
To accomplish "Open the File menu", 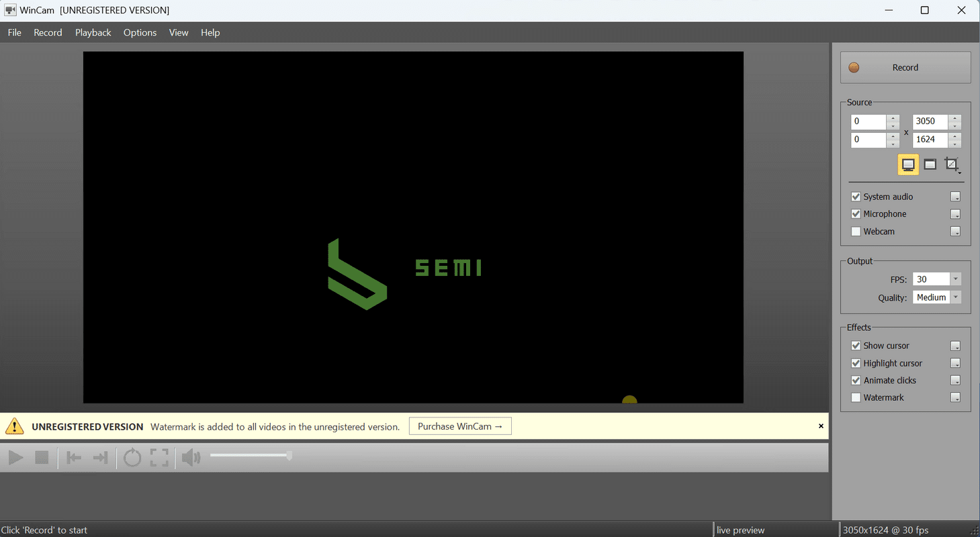I will 15,32.
